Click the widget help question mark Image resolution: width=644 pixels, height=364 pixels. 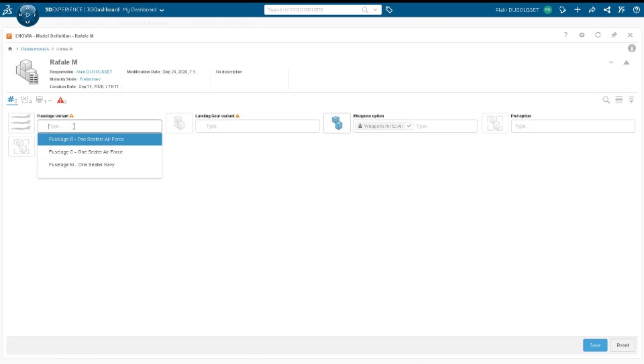[x=566, y=36]
